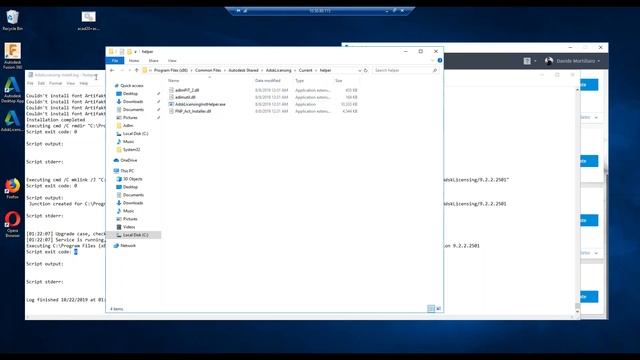Click Autodesk Shared in breadcrumb path

(243, 70)
